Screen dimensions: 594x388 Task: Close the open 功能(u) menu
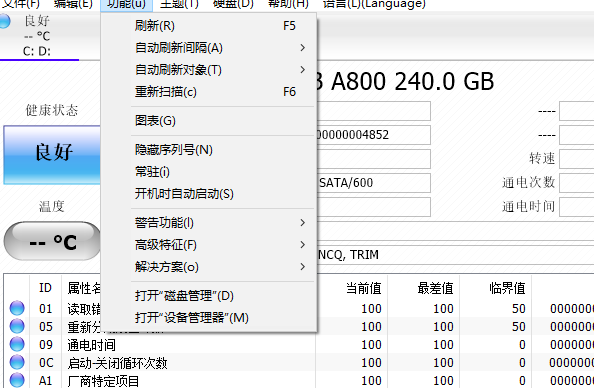[127, 5]
